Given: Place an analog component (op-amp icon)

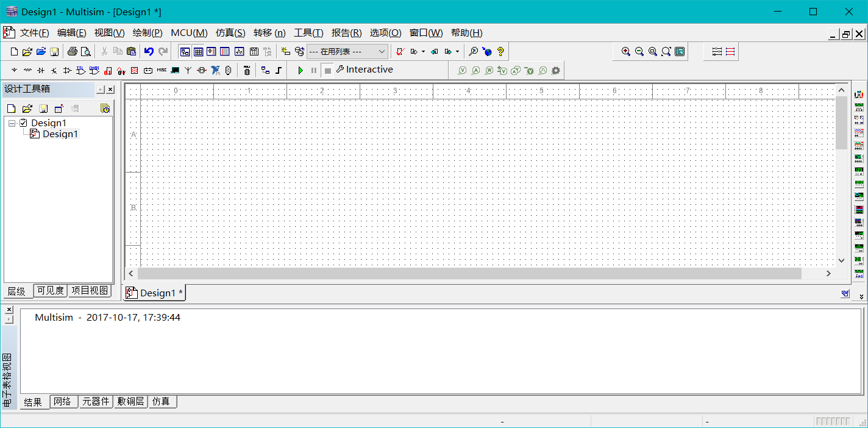Looking at the screenshot, I should coord(67,70).
